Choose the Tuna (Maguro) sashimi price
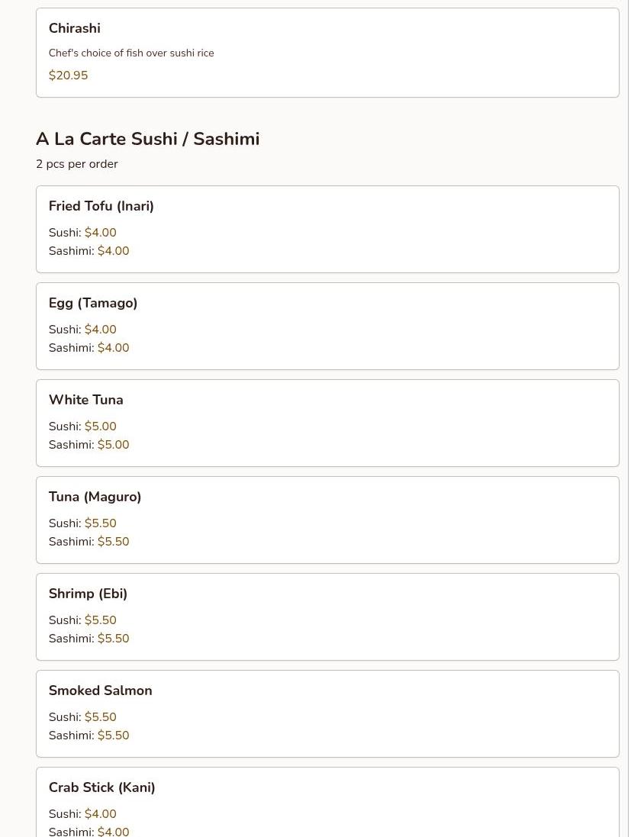Image resolution: width=644 pixels, height=837 pixels. [x=113, y=542]
